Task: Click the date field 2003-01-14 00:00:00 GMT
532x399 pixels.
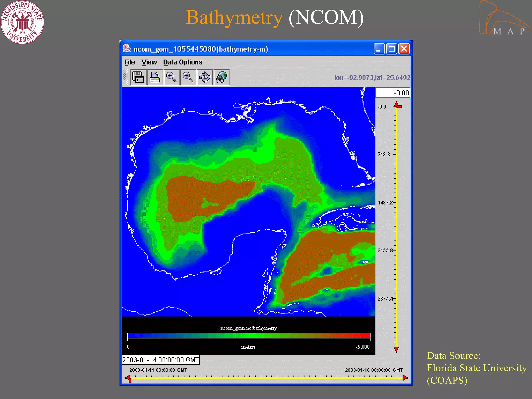Action: click(x=161, y=360)
